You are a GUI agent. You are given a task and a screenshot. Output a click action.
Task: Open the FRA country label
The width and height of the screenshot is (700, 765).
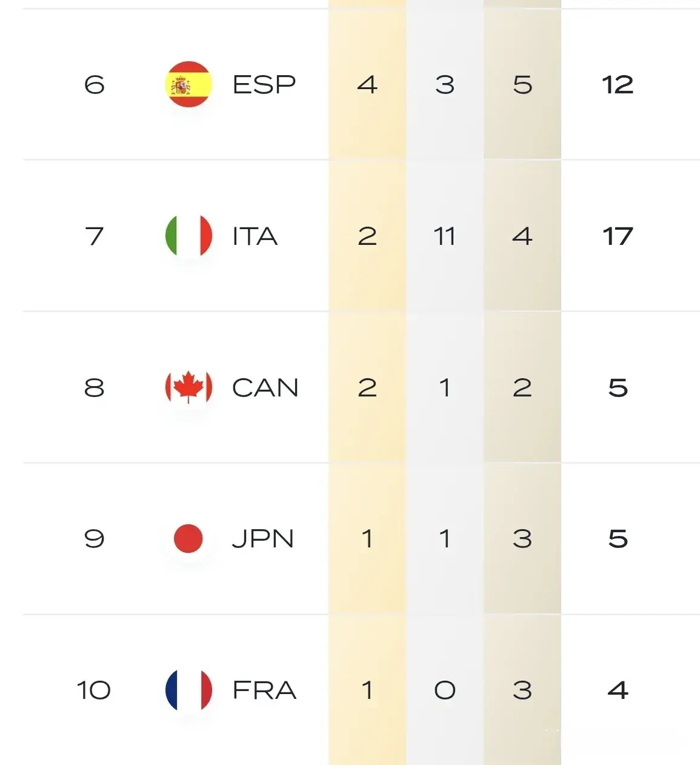click(264, 690)
